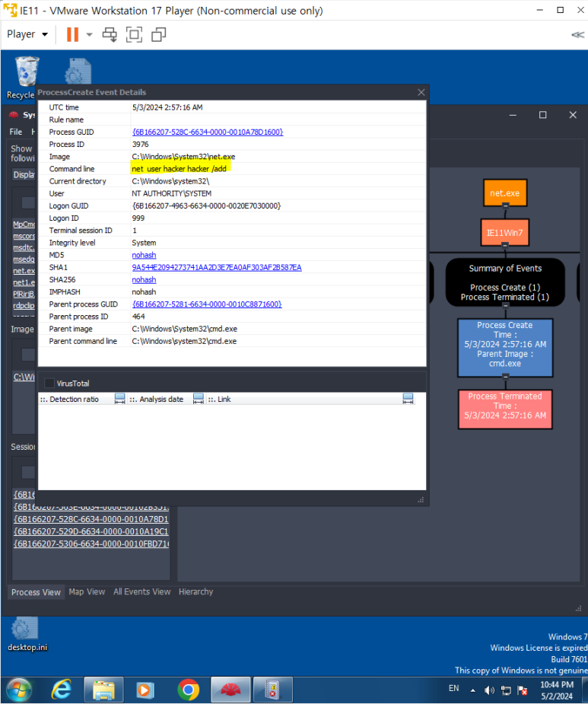The image size is (588, 704).
Task: Launch Google Chrome from taskbar
Action: (188, 690)
